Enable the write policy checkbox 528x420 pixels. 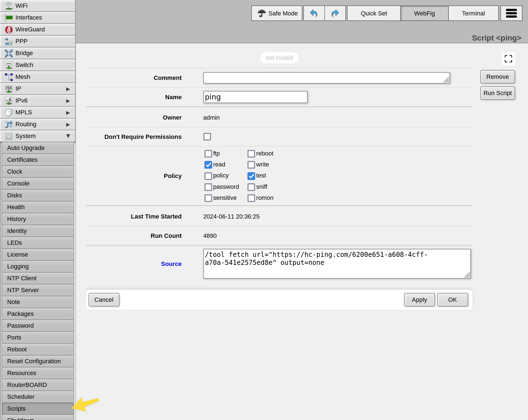[251, 165]
